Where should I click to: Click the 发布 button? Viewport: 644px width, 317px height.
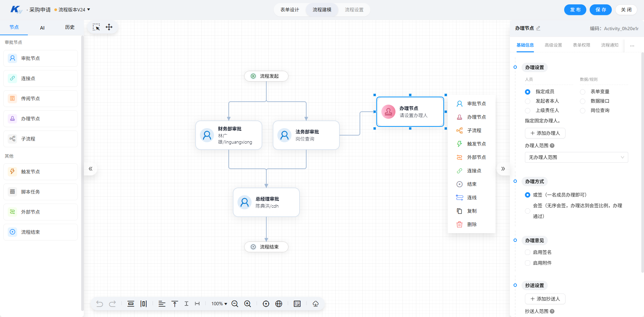575,10
